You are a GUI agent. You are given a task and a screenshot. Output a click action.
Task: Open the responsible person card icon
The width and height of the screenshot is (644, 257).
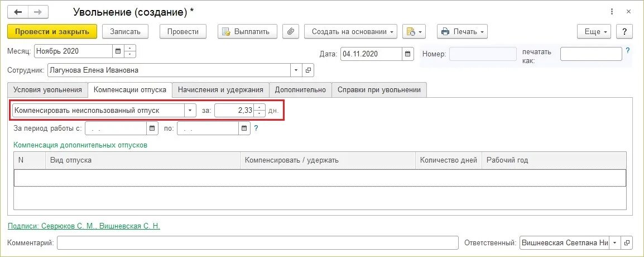pyautogui.click(x=627, y=242)
